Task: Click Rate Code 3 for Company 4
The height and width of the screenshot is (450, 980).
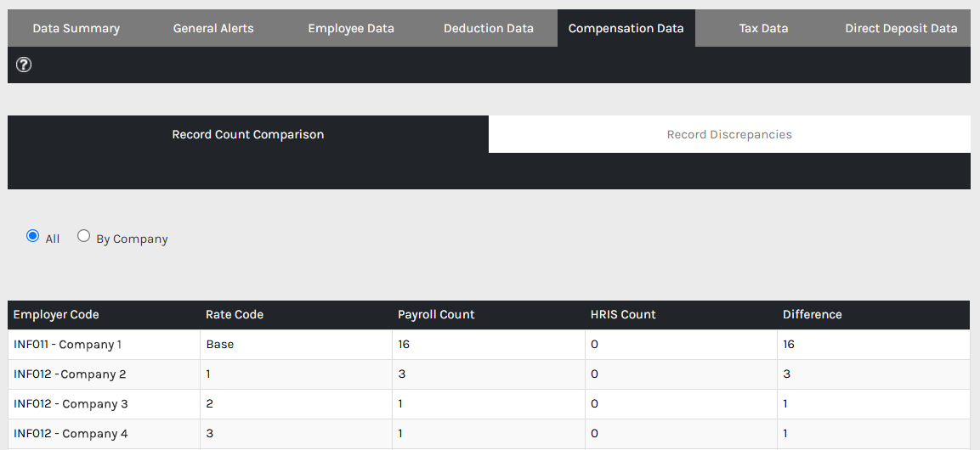Action: tap(297, 434)
